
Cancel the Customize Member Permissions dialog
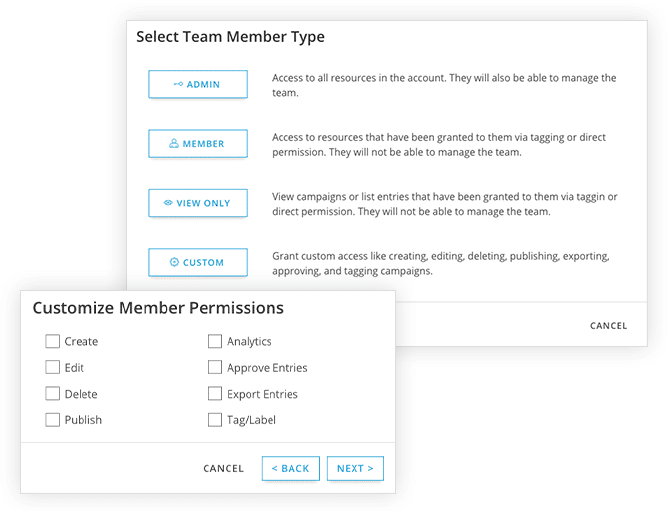pos(224,468)
